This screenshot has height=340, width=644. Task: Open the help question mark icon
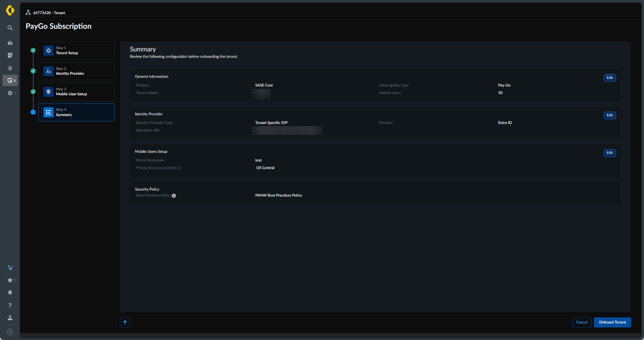(10, 305)
